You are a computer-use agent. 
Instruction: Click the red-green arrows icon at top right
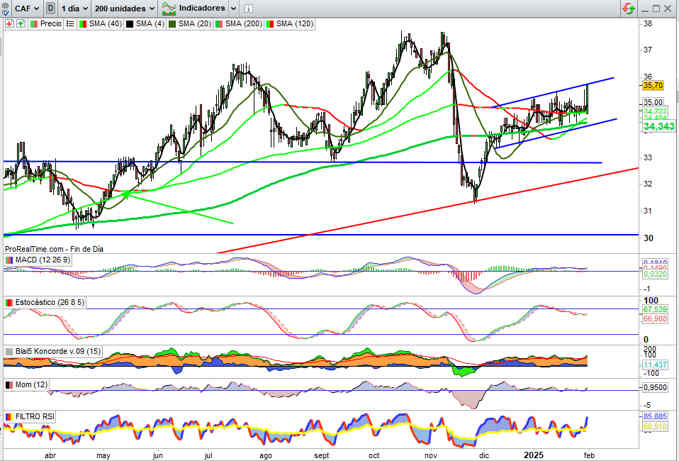click(626, 7)
